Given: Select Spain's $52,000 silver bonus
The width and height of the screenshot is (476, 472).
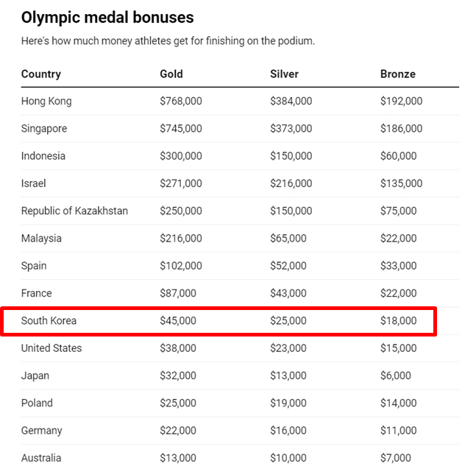Looking at the screenshot, I should (x=288, y=266).
